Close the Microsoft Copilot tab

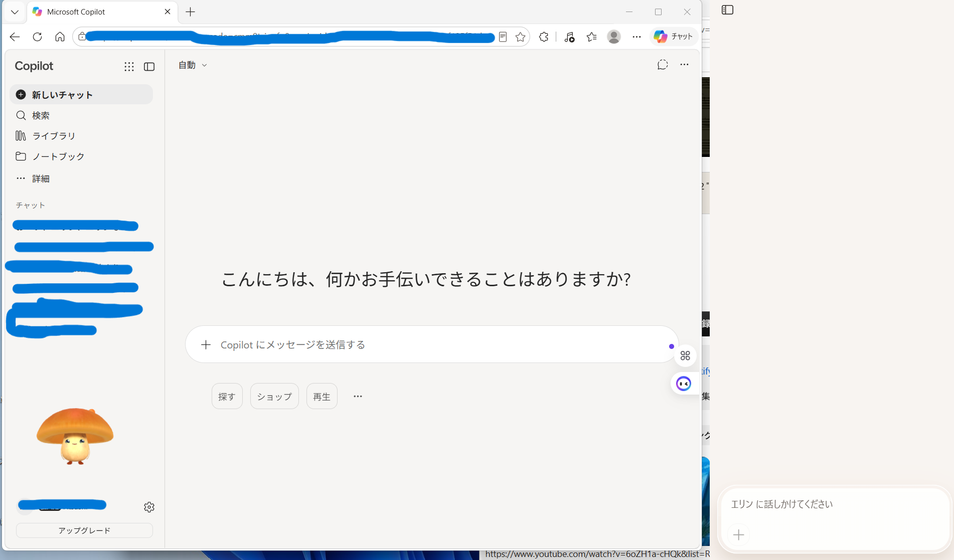point(168,12)
